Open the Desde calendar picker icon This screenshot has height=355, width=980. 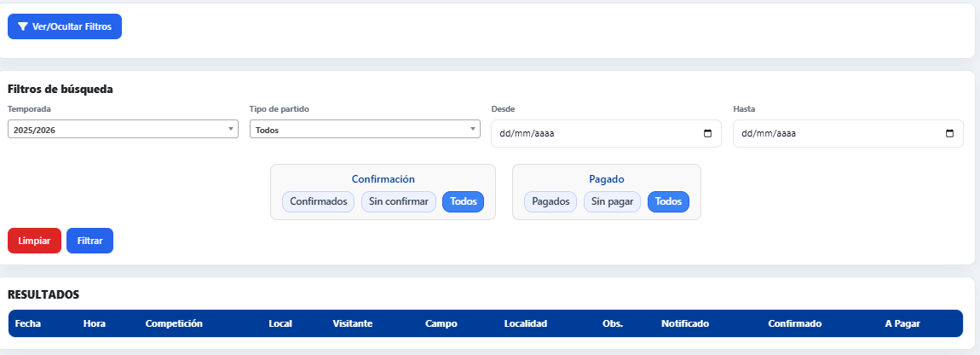[707, 134]
